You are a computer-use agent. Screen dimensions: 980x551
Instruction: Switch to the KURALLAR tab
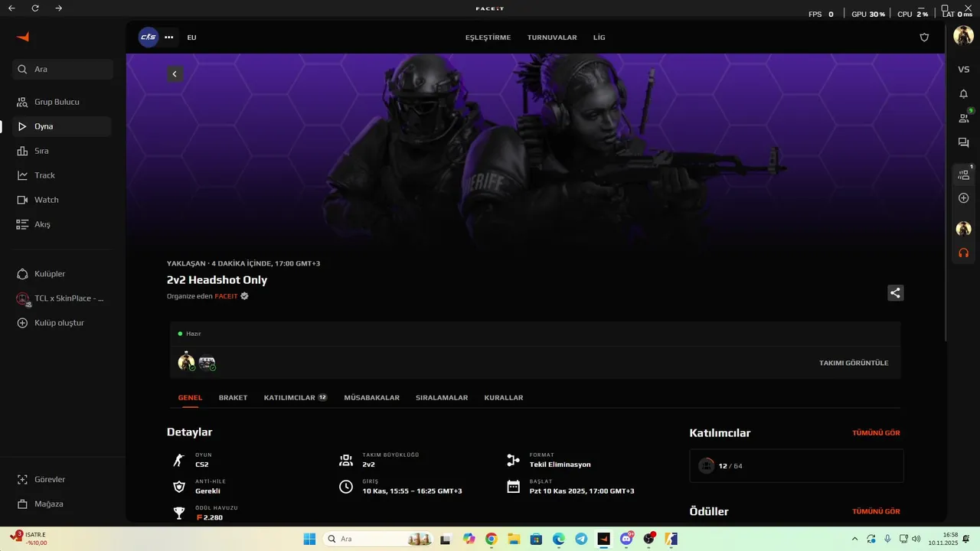coord(504,398)
